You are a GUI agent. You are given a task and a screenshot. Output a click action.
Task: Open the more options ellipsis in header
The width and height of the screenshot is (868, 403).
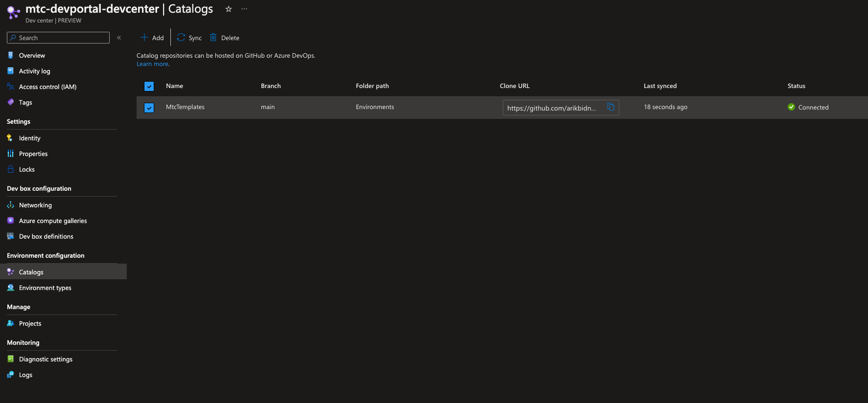pos(244,9)
